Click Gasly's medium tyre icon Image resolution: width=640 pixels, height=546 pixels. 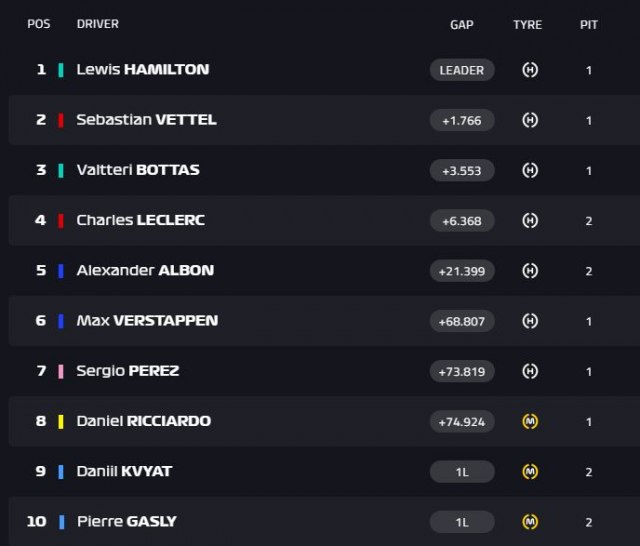tap(530, 522)
